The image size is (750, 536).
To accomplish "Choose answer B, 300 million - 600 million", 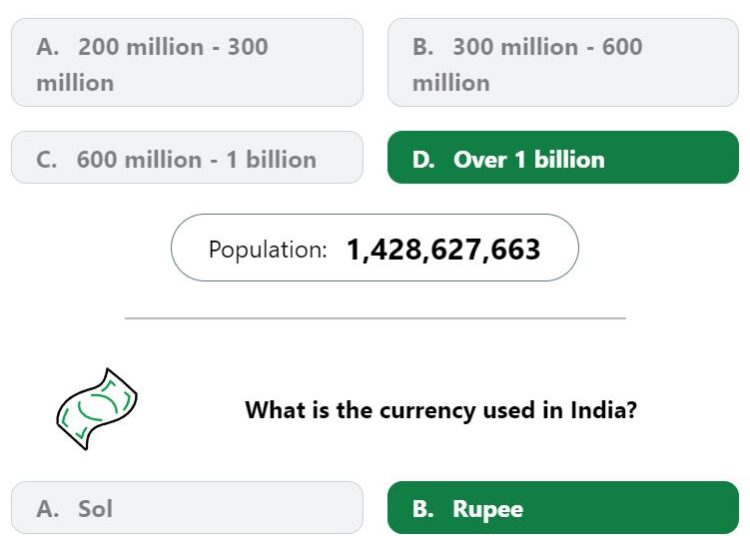I will [x=563, y=63].
